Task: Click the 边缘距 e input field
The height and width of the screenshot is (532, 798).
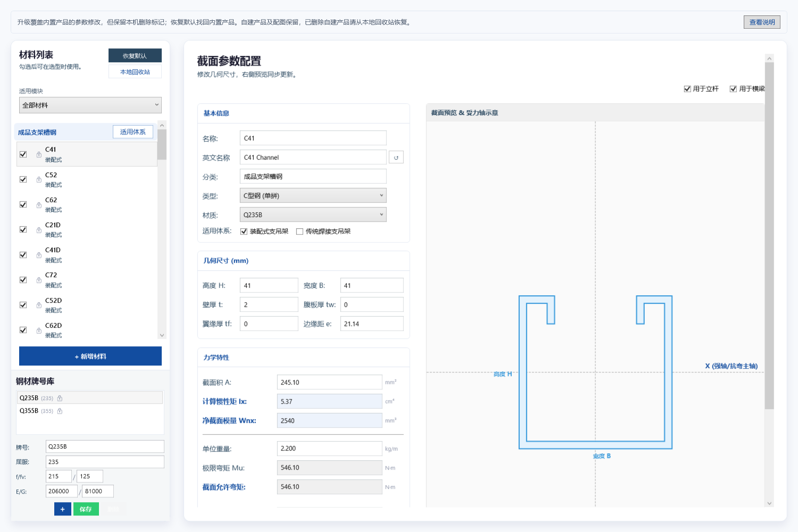Action: tap(372, 324)
